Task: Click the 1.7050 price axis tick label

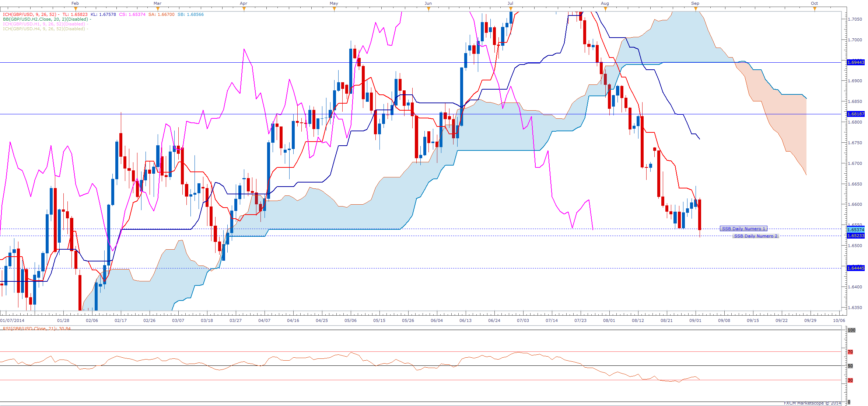Action: [x=855, y=19]
